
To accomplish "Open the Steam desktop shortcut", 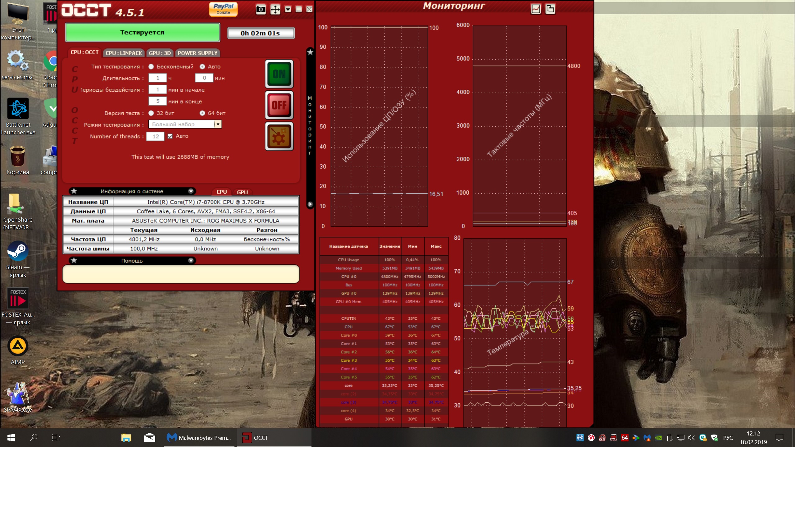I will pyautogui.click(x=18, y=252).
